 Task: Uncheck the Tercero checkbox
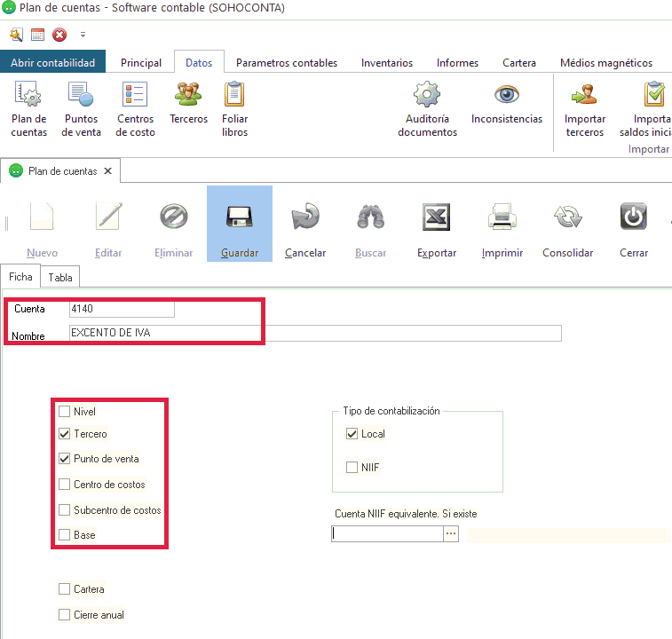[64, 434]
